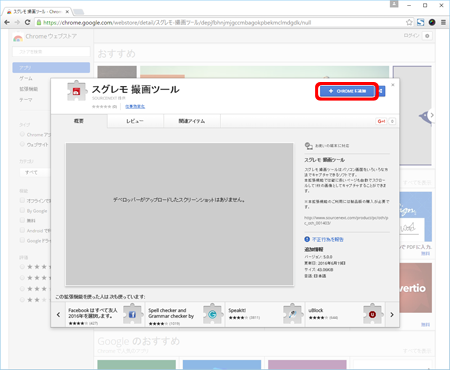Click the store search input field
Screen dimensions: 450x370
(51, 52)
